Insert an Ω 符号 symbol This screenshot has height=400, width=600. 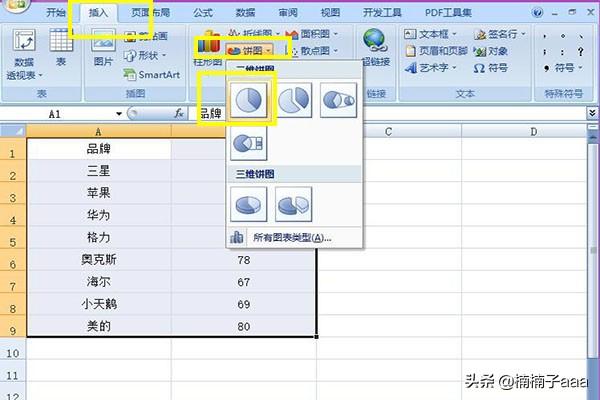click(x=490, y=68)
